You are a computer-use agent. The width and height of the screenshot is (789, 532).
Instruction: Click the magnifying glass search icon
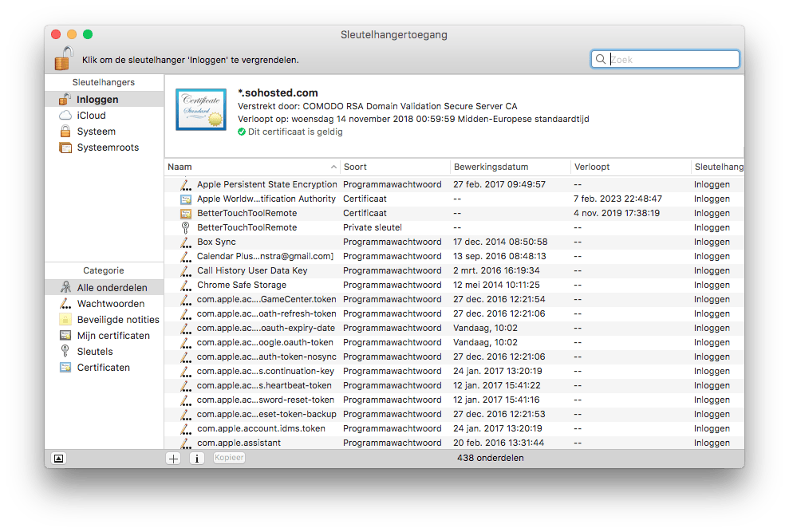[x=600, y=59]
